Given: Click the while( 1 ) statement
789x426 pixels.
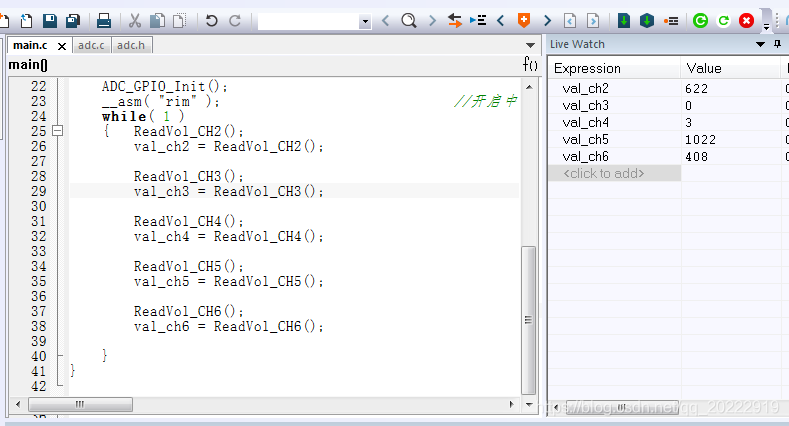Looking at the screenshot, I should [x=143, y=117].
